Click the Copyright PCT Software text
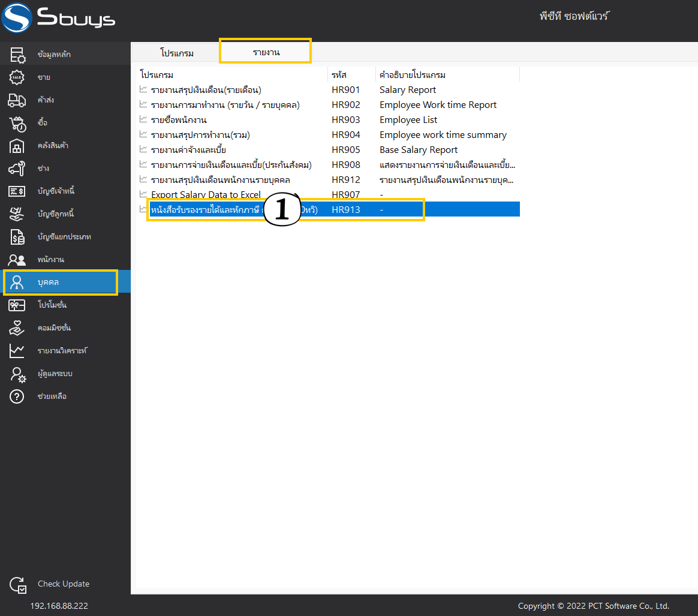698x616 pixels. click(594, 606)
